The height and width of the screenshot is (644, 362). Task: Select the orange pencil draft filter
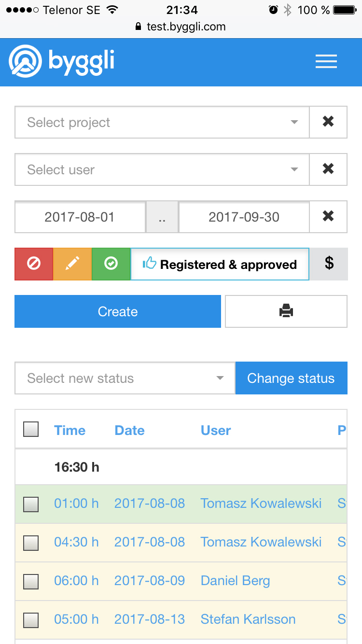pos(72,264)
